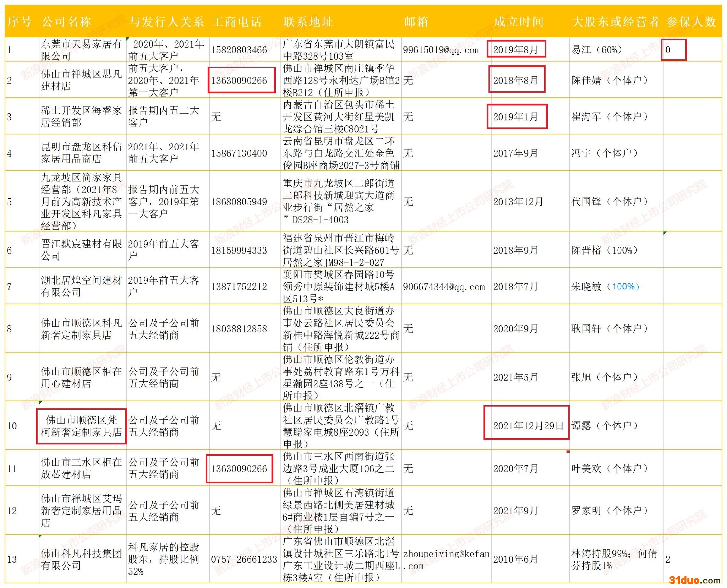Click email 99615019@qq.com cell

pos(441,50)
